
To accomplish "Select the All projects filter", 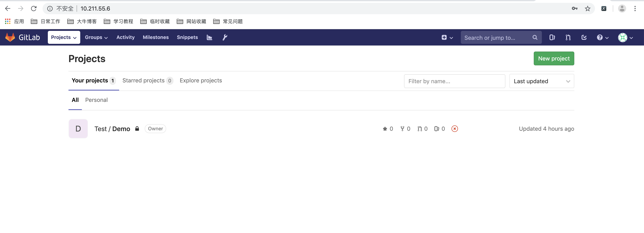I will click(x=75, y=100).
